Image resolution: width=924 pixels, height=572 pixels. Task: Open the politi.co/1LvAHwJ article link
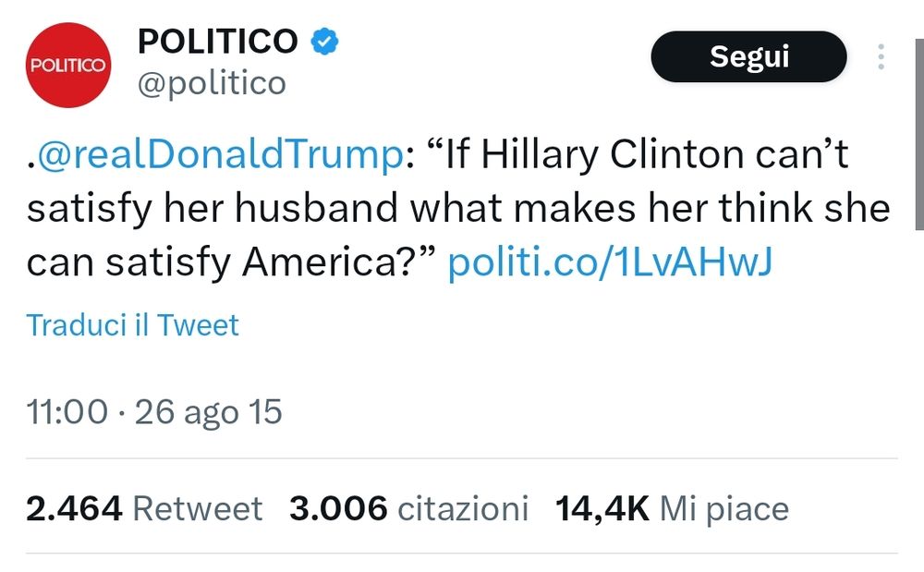[x=610, y=263]
